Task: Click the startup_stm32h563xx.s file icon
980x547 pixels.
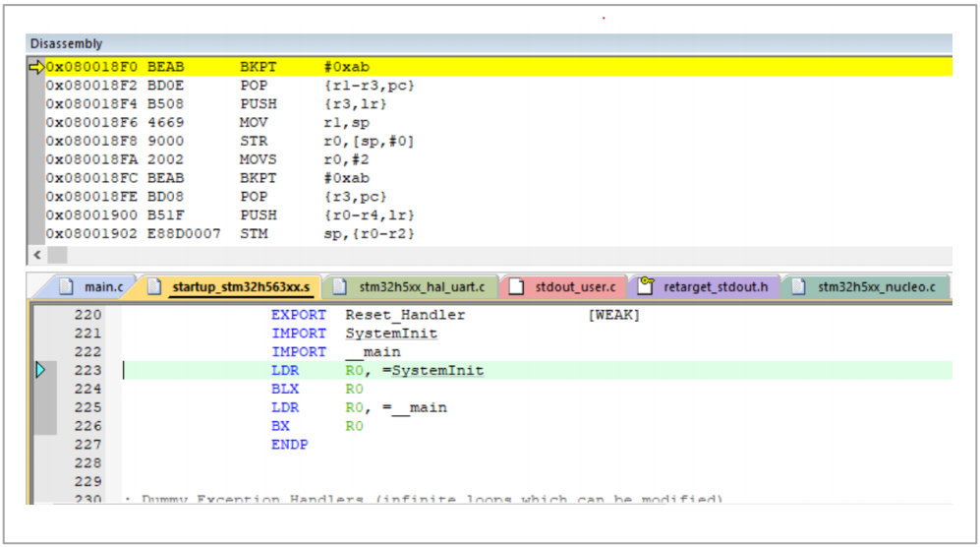Action: [153, 286]
